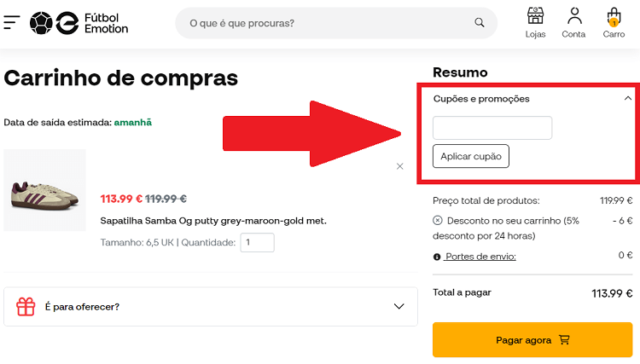Click the search magnifier icon
Screen dimensions: 640x364
(x=480, y=23)
